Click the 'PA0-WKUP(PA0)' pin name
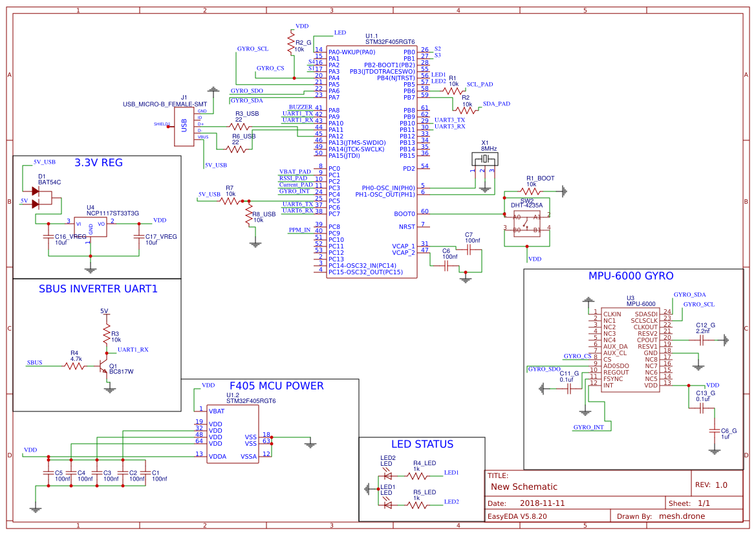Viewport: 756px width, 535px height. pyautogui.click(x=352, y=52)
